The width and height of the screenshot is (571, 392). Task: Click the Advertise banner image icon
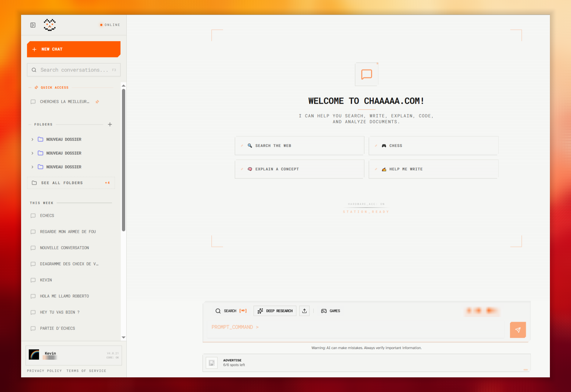coord(212,363)
